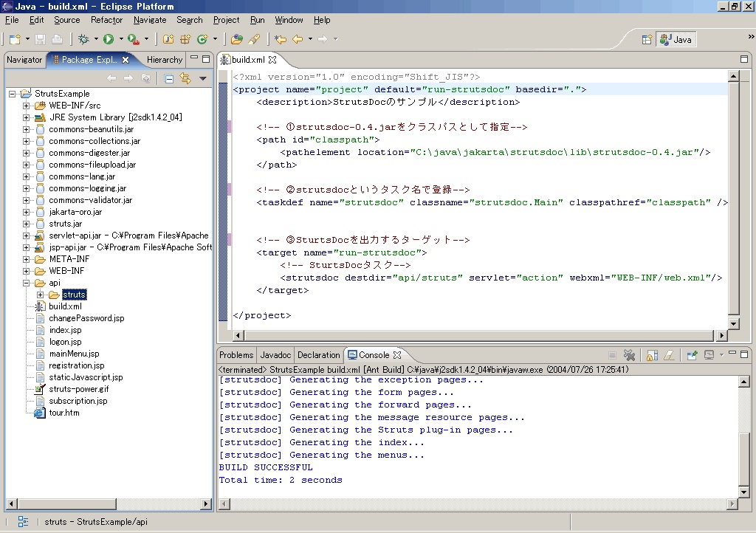Image resolution: width=756 pixels, height=533 pixels.
Task: Collapse all nodes in Package Explorer
Action: pyautogui.click(x=168, y=78)
